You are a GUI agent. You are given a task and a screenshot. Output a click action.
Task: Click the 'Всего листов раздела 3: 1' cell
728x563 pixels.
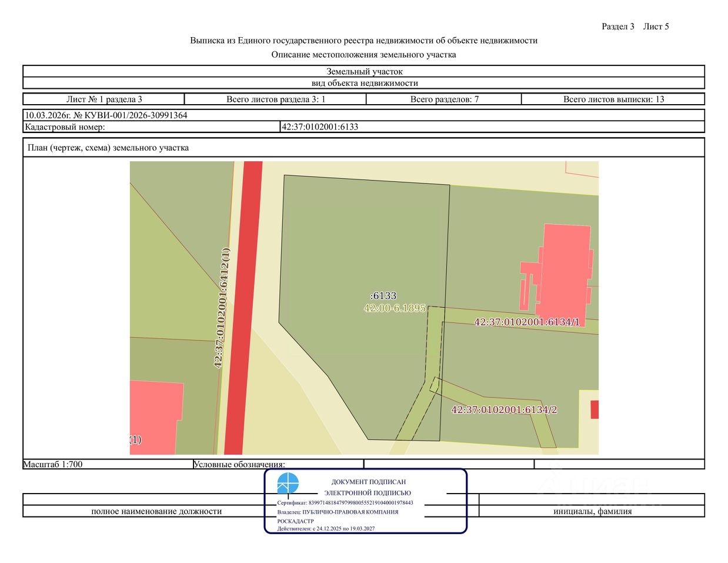click(276, 99)
